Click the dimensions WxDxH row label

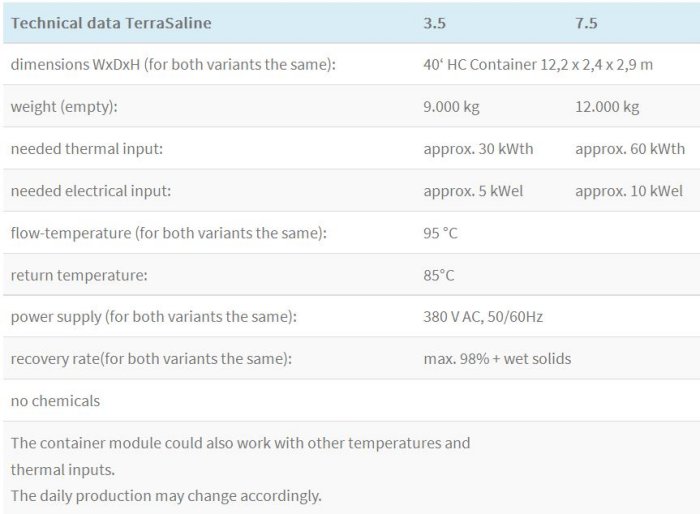[172, 64]
